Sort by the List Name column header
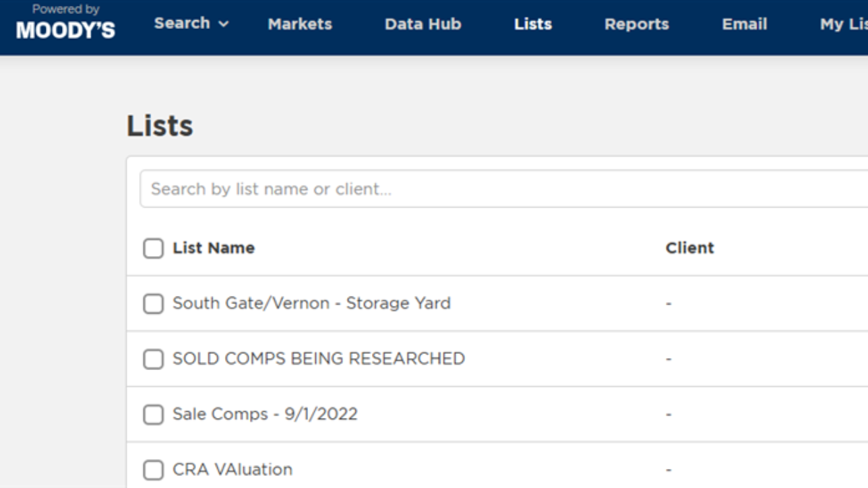 click(x=214, y=248)
